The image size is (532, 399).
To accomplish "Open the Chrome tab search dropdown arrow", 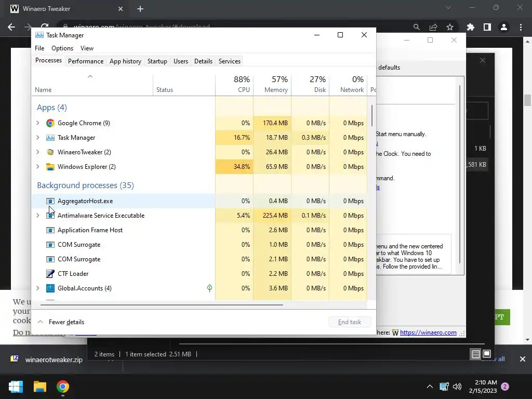I will click(448, 7).
